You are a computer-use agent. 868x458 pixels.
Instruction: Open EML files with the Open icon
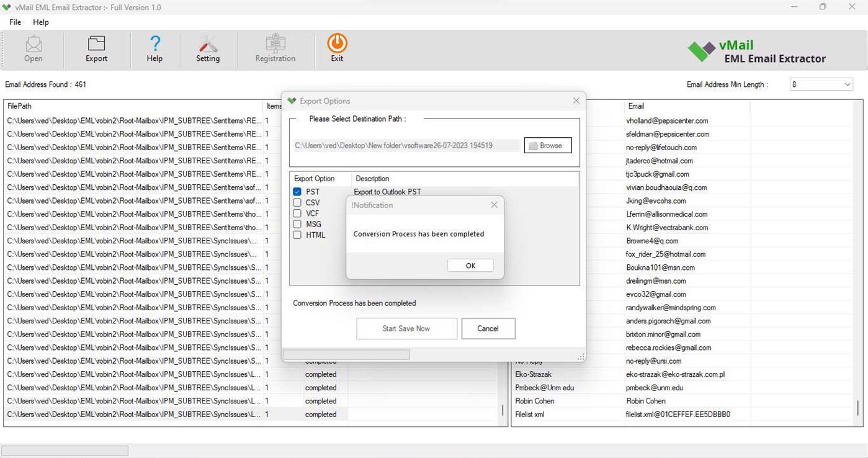tap(33, 48)
